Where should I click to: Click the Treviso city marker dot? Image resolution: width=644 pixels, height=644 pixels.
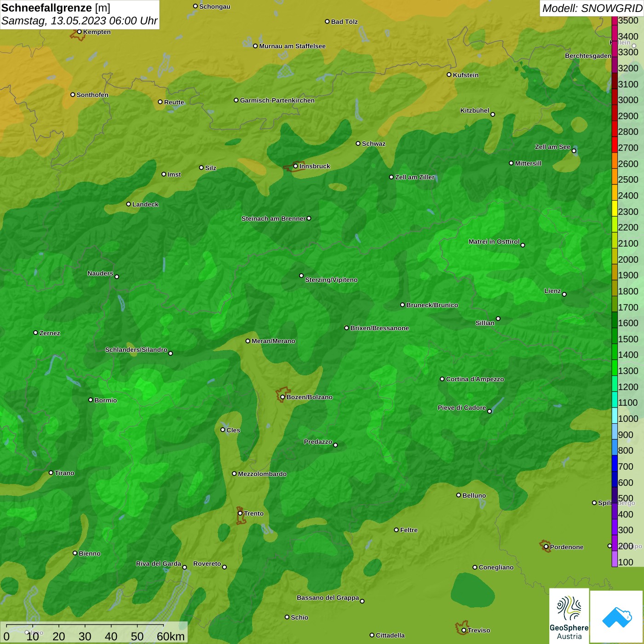click(464, 630)
